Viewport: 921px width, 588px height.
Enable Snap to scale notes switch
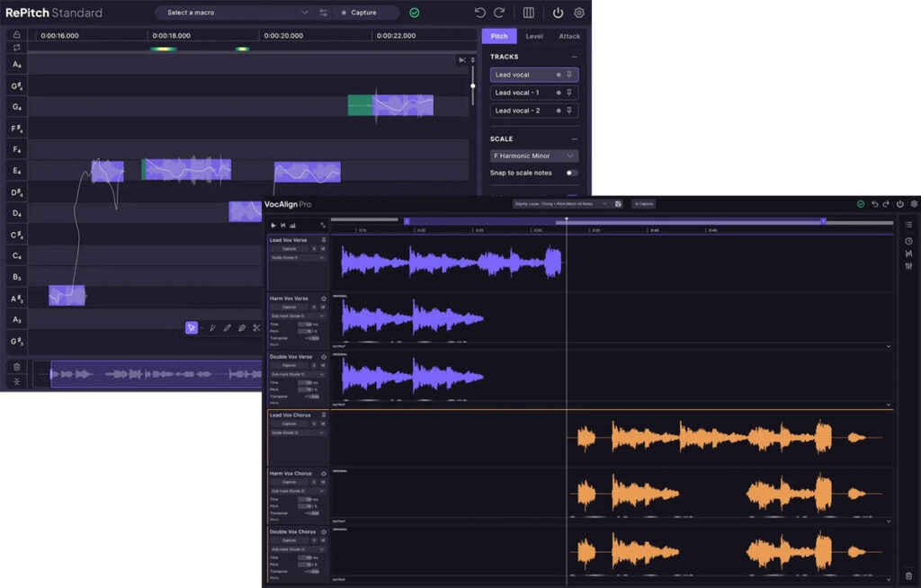click(x=571, y=173)
